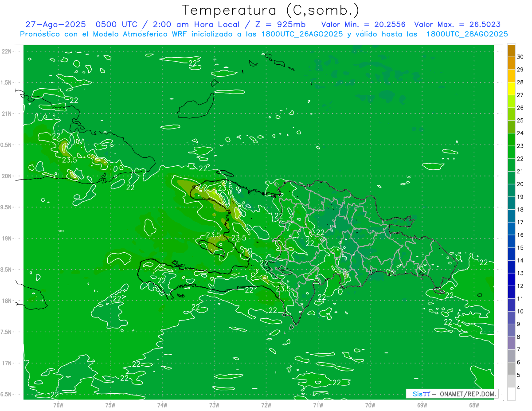This screenshot has height=411, width=532.
Task: Click the '72W' longitude axis label
Action: click(266, 405)
